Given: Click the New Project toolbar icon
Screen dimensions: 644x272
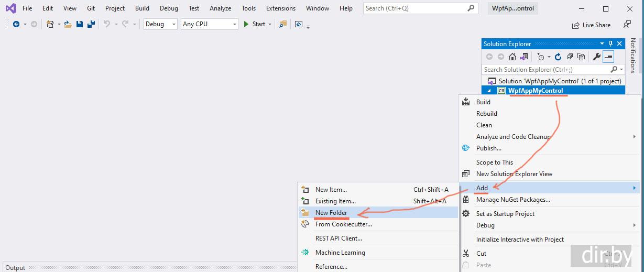Looking at the screenshot, I should click(50, 24).
